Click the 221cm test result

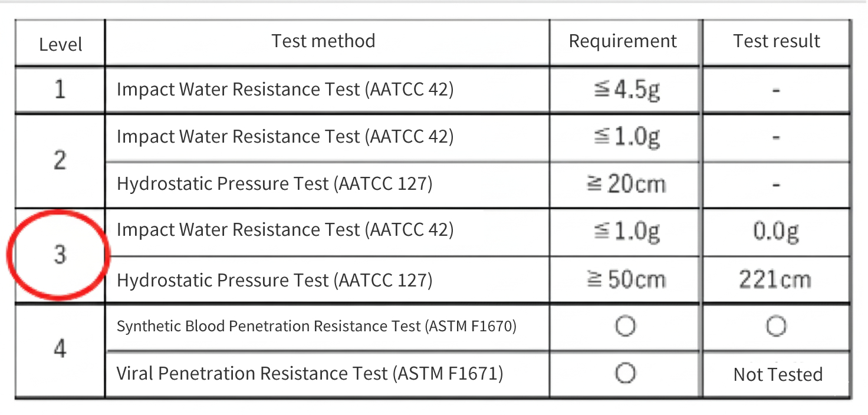[776, 279]
